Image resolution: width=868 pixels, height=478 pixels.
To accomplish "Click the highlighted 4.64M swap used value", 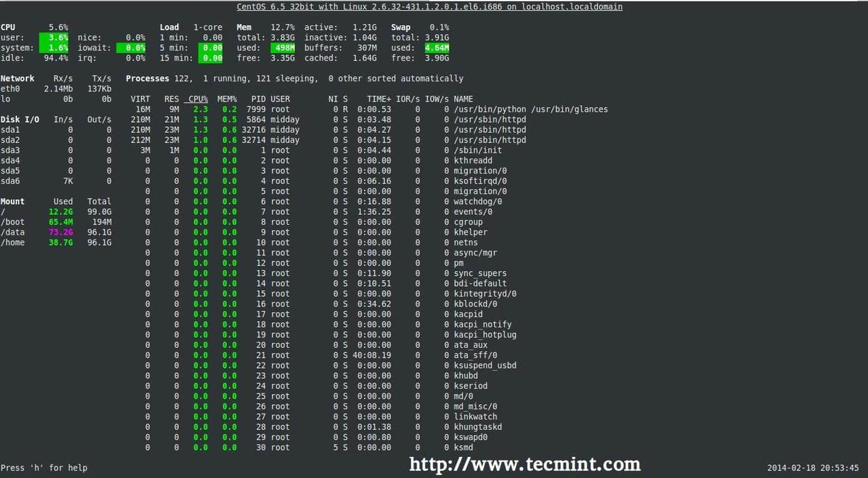I will (437, 48).
